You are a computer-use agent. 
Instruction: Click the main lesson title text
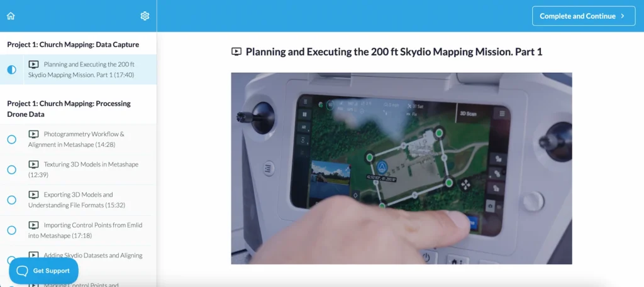coord(394,51)
